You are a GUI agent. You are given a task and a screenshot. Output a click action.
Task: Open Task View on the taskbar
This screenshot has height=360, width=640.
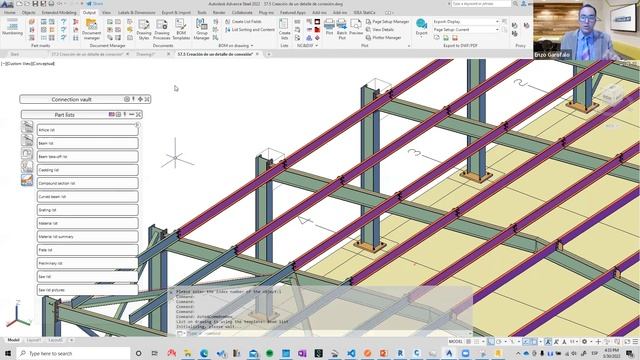[155, 353]
